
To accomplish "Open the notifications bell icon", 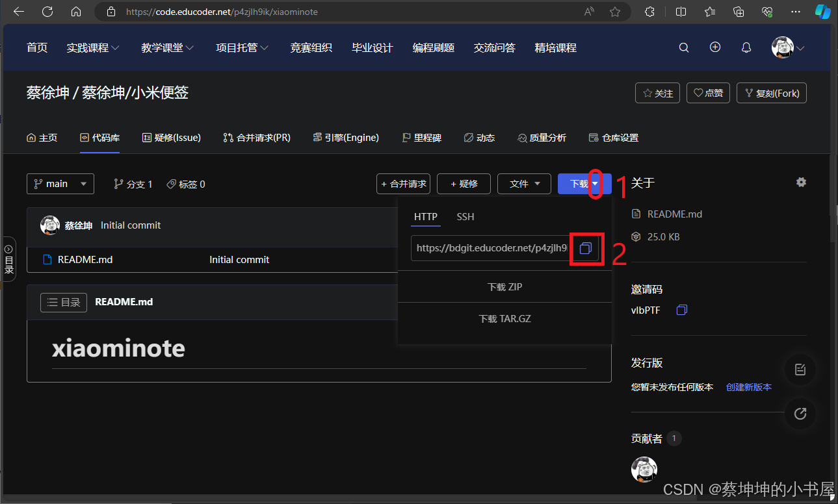I will tap(746, 47).
